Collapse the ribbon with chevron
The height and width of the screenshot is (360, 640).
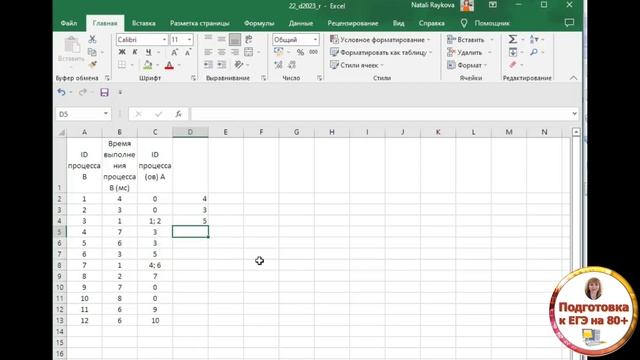(x=573, y=78)
